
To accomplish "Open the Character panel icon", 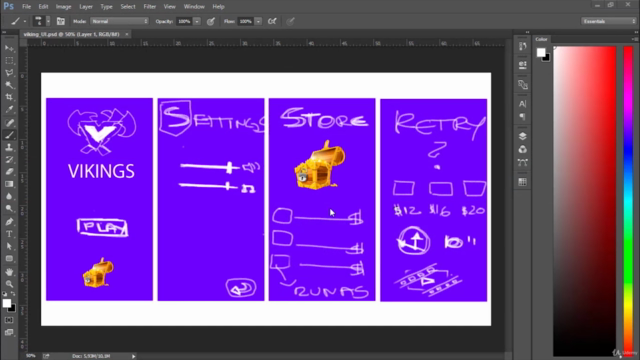I will click(x=522, y=104).
